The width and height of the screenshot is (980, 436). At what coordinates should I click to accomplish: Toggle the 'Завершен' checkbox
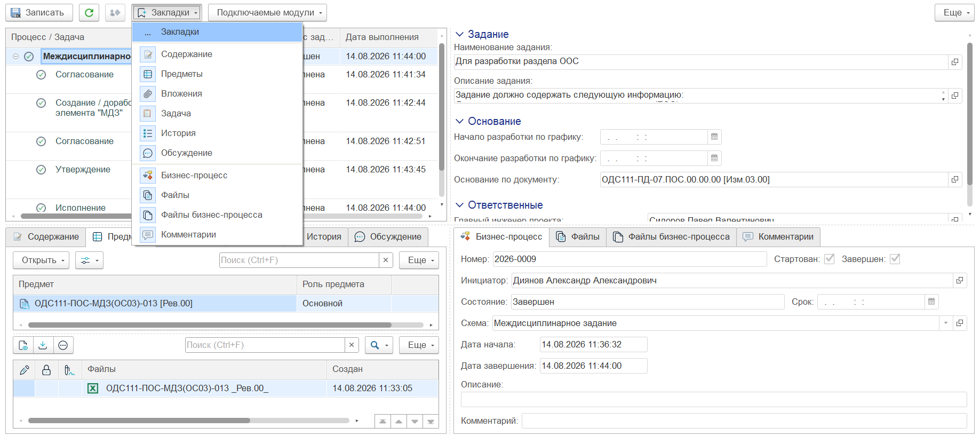895,259
